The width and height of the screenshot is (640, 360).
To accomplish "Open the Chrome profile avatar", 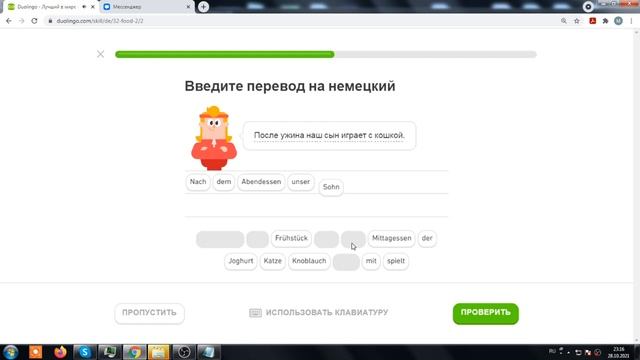I will click(618, 21).
